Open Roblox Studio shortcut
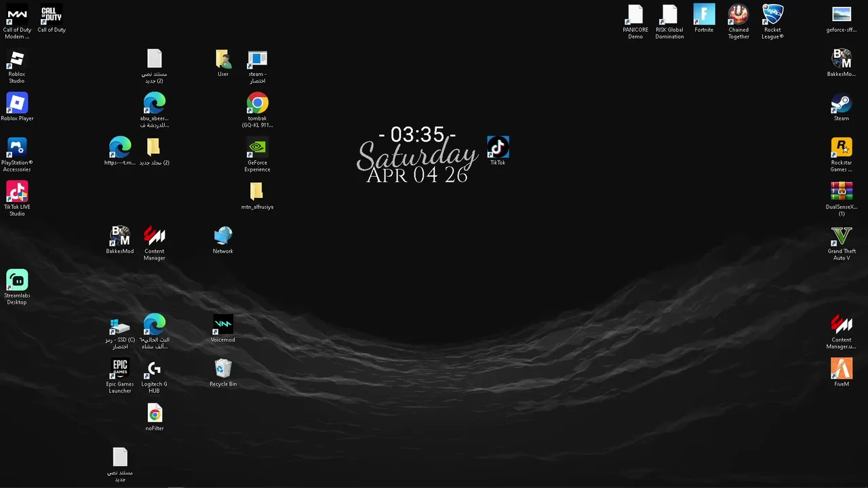This screenshot has height=488, width=868. click(x=17, y=66)
